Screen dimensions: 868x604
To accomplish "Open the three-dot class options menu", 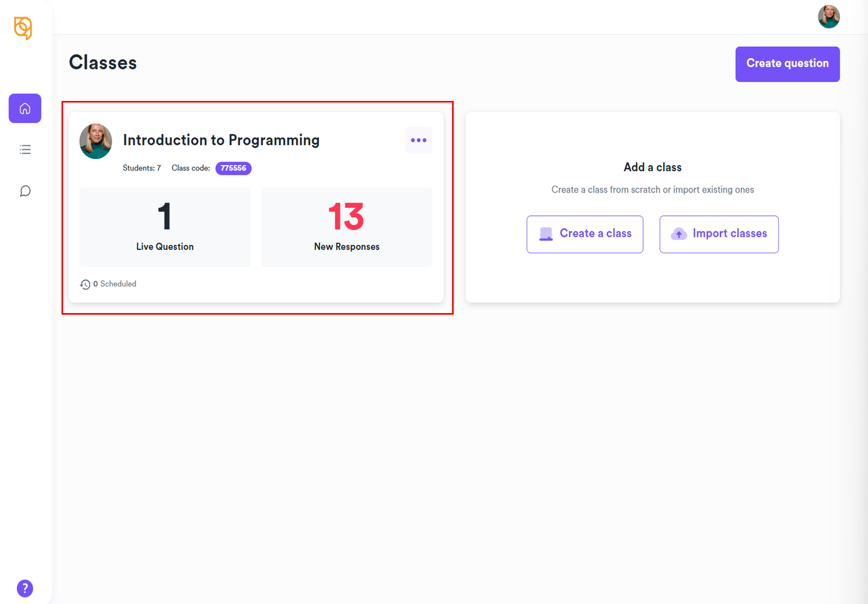I will point(419,140).
